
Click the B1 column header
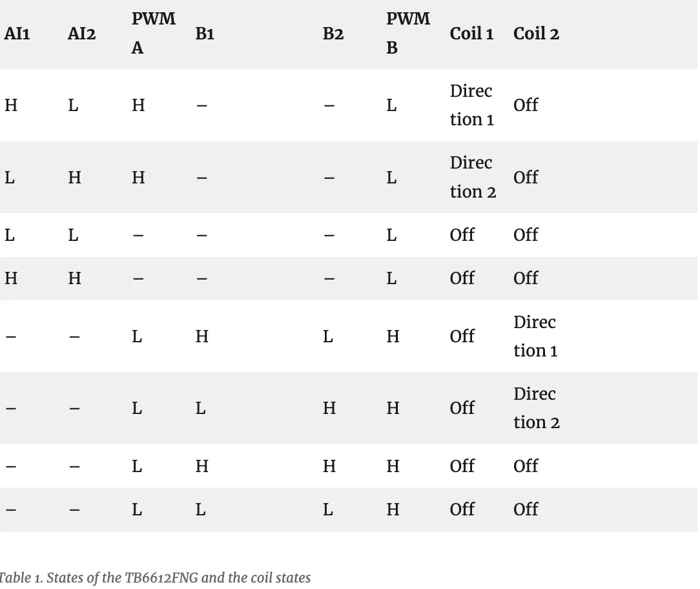tap(205, 34)
